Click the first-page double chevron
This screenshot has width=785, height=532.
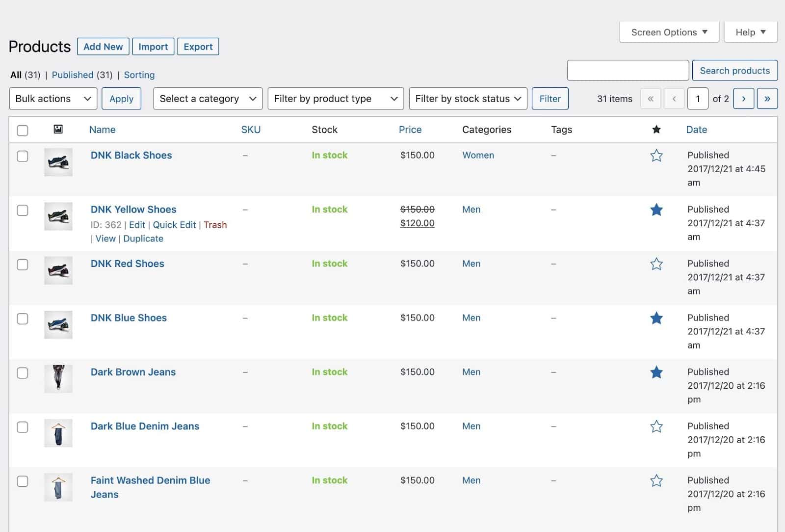point(651,99)
